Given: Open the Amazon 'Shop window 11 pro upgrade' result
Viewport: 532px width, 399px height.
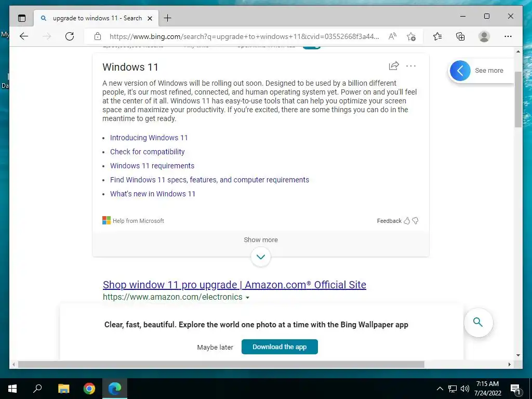Looking at the screenshot, I should point(234,285).
